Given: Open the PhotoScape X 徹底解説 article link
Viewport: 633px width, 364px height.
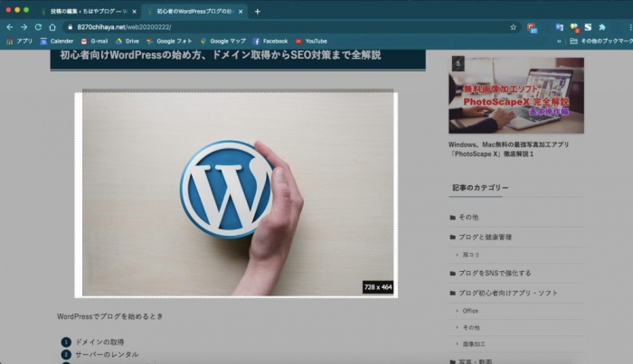Looking at the screenshot, I should pos(508,149).
